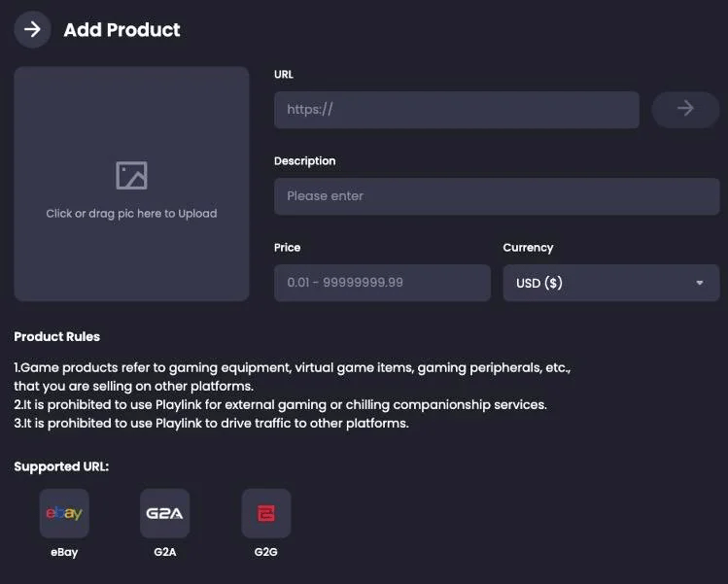Focus the URL https:// input field
This screenshot has height=584, width=728.
coord(456,110)
